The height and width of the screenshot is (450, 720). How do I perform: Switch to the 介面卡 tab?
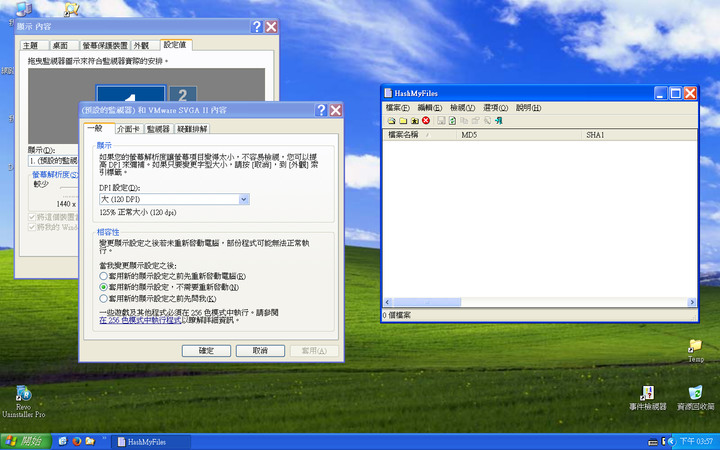pos(128,129)
